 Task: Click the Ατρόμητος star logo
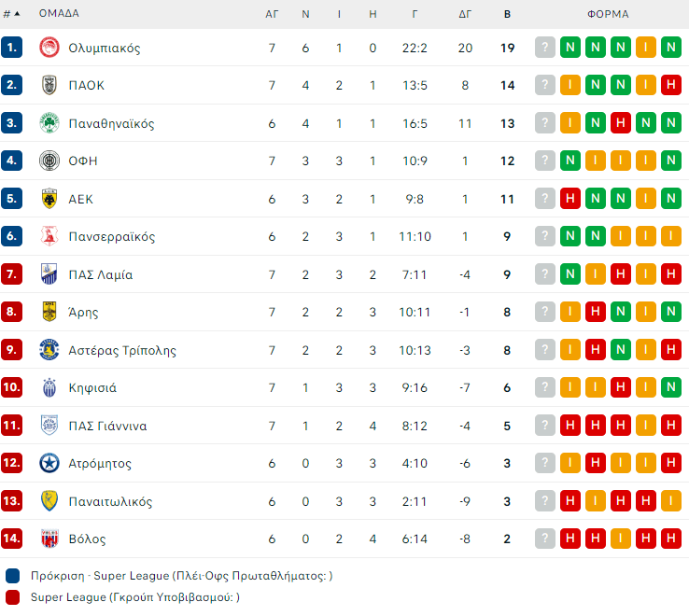coord(49,464)
